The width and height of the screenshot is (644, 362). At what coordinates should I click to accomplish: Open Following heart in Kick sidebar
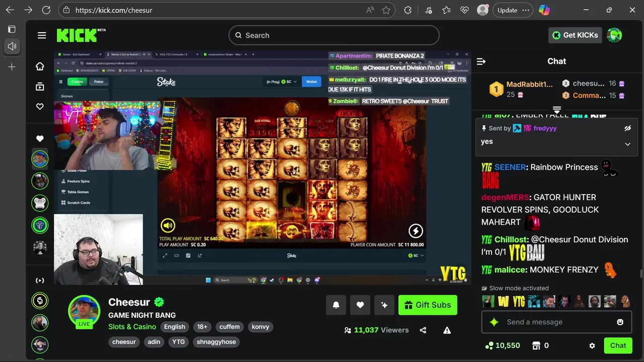(x=40, y=107)
